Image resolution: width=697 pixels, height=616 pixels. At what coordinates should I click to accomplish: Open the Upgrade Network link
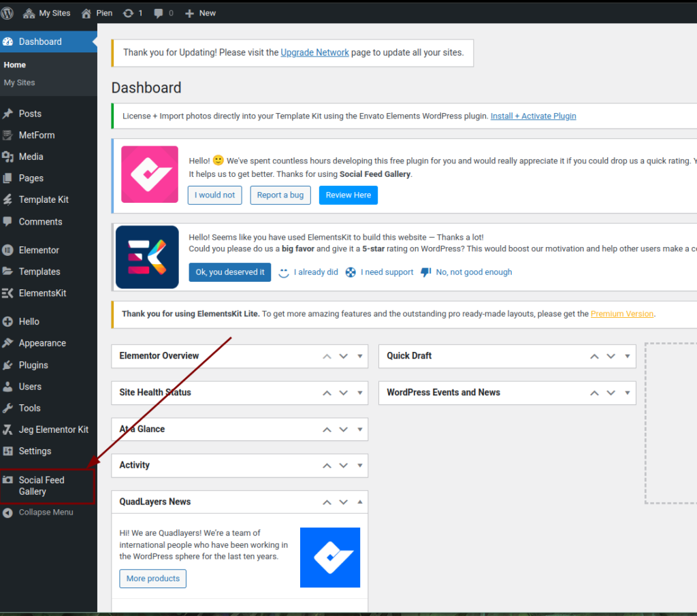(x=314, y=52)
